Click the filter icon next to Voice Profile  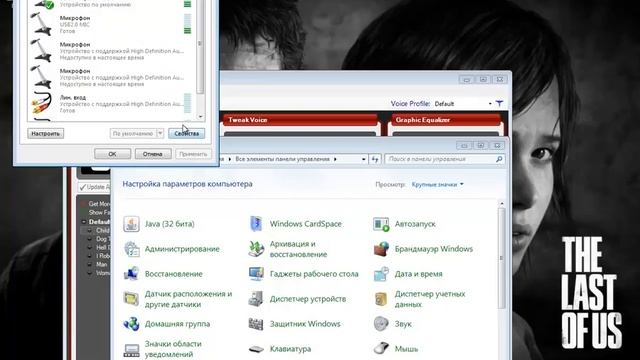(x=499, y=104)
